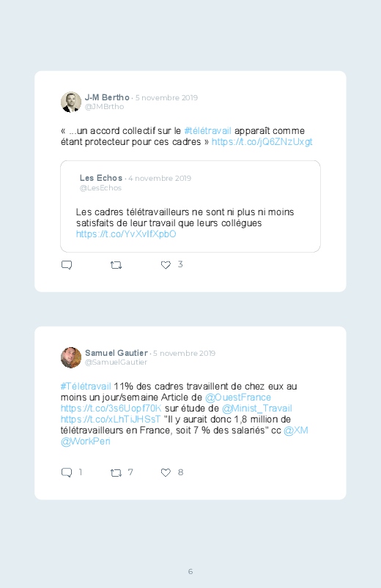The width and height of the screenshot is (381, 588).
Task: Click the Les Echos author name
Action: tap(101, 178)
